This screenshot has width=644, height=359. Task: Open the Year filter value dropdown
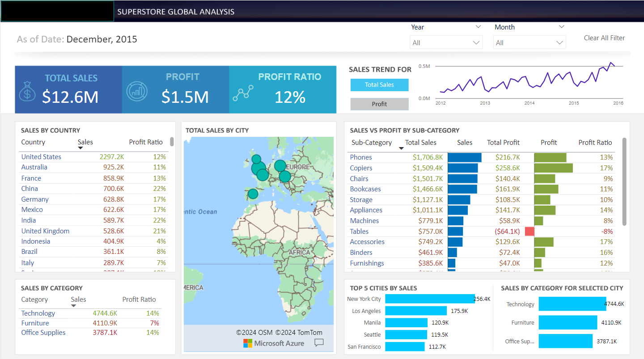(446, 43)
